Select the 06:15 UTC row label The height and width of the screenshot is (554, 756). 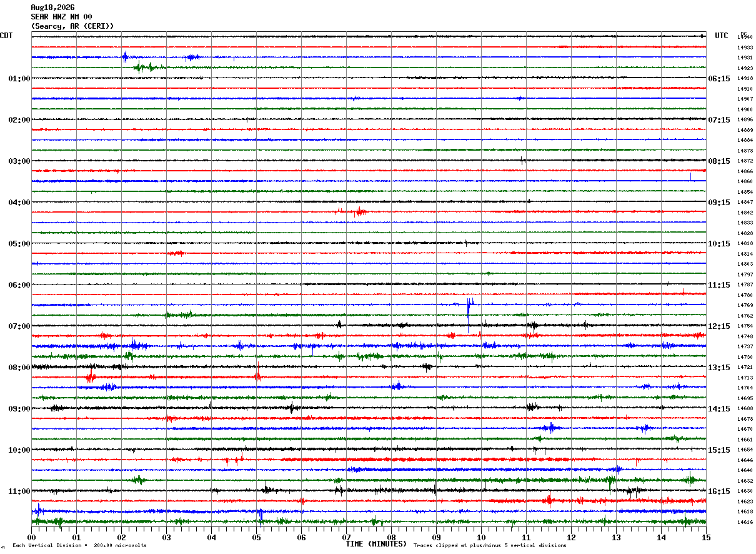pos(719,79)
